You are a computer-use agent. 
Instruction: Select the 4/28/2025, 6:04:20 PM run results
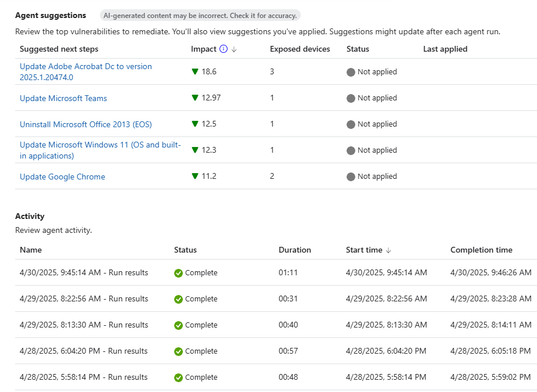(x=84, y=351)
